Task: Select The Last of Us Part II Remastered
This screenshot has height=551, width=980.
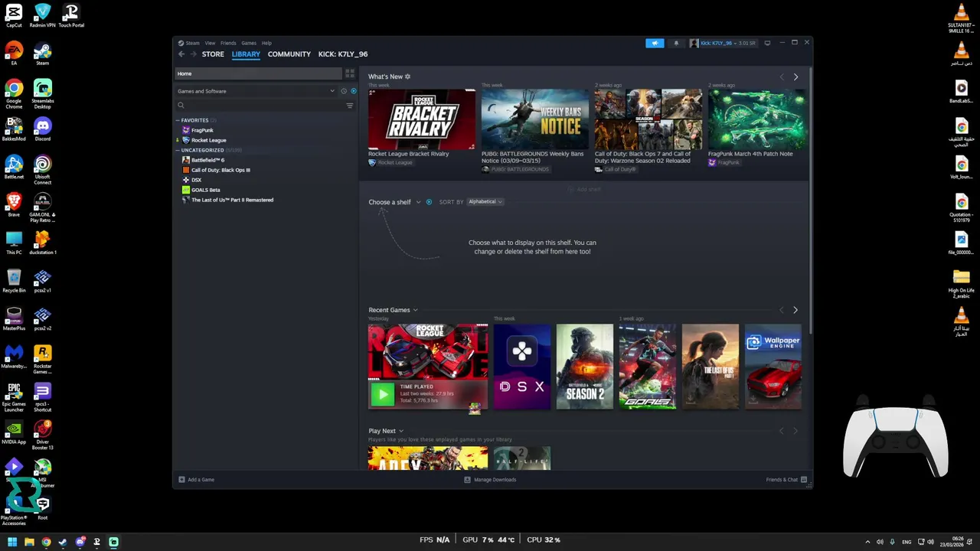Action: (x=232, y=200)
